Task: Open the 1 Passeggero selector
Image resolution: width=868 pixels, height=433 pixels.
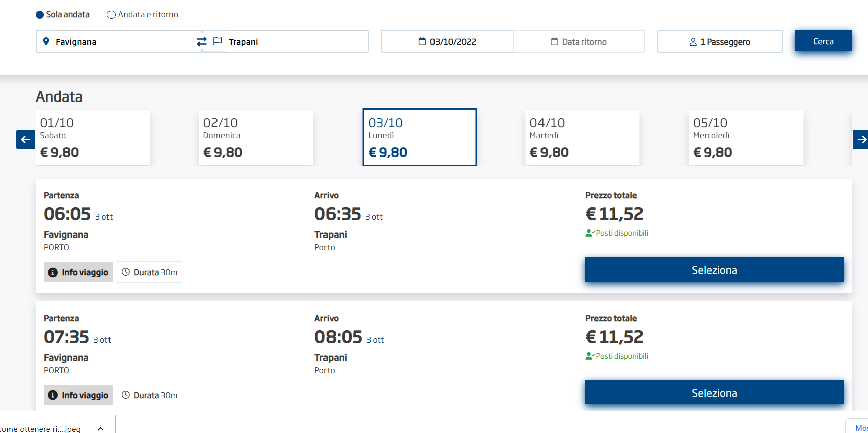Action: [x=720, y=42]
